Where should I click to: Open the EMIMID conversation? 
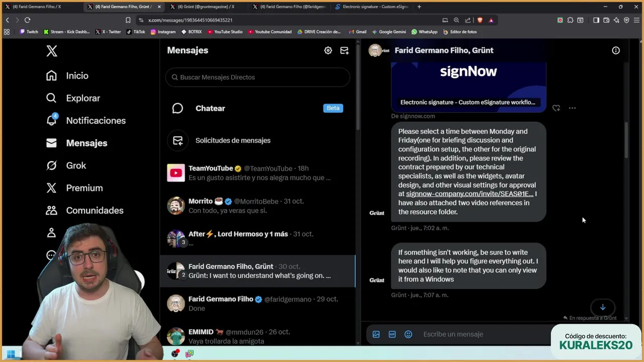point(257,336)
